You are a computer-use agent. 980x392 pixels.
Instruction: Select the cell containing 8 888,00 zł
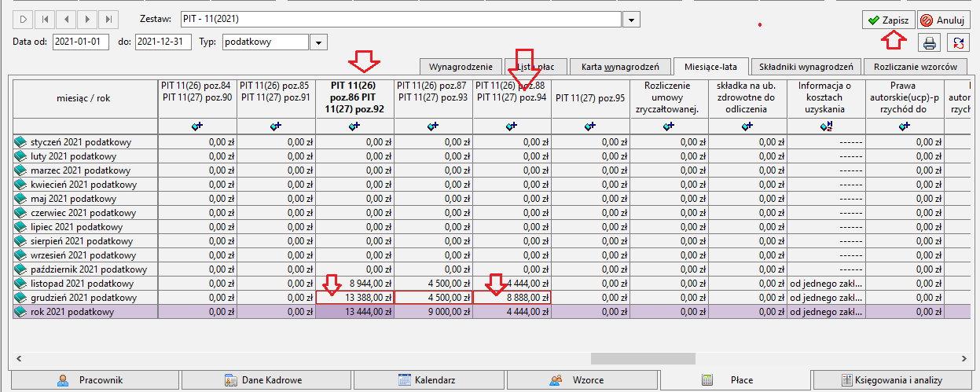512,298
